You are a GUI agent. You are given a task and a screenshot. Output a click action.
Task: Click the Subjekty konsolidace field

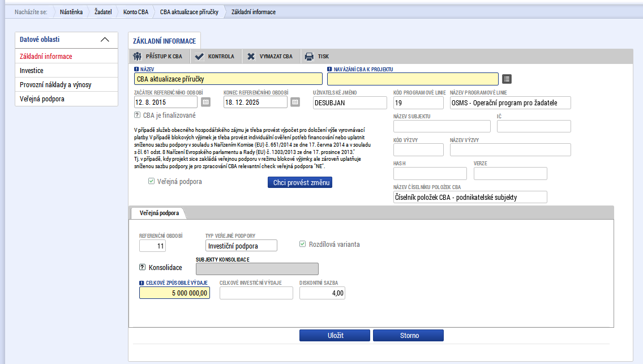pyautogui.click(x=257, y=269)
